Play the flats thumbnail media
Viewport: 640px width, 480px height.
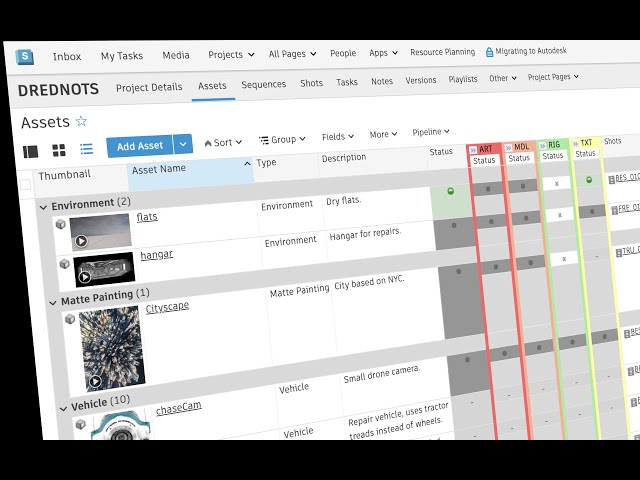[81, 241]
